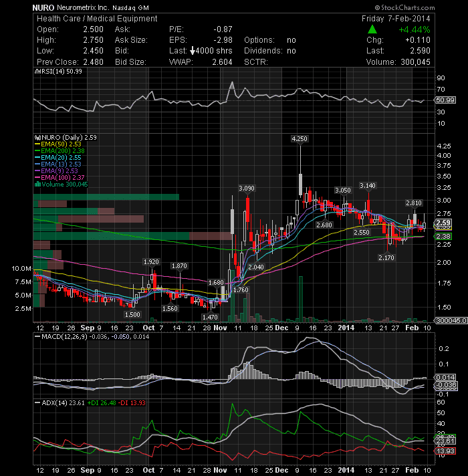The image size is (468, 476).
Task: Select the green EMA(200) 2.38 legend entry
Action: [60, 151]
